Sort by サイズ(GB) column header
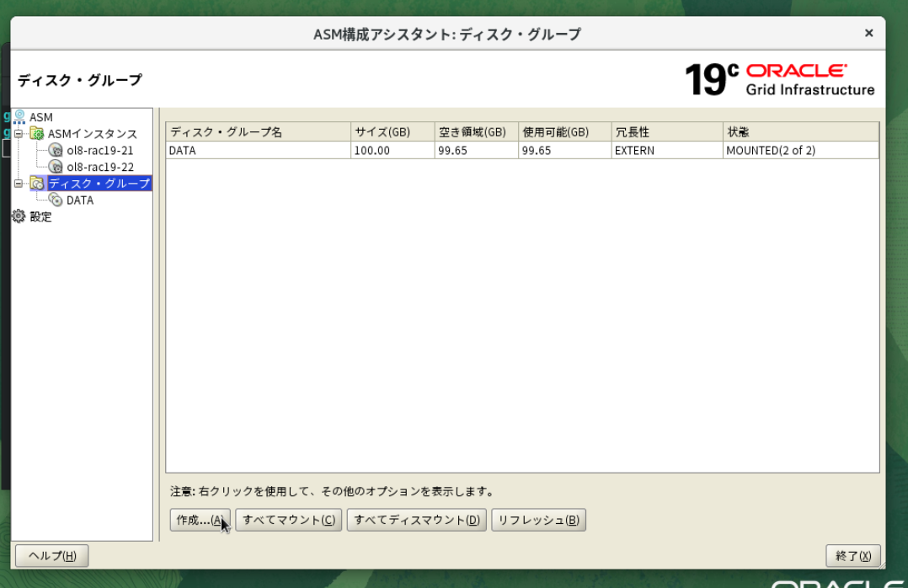The image size is (908, 588). pyautogui.click(x=393, y=132)
